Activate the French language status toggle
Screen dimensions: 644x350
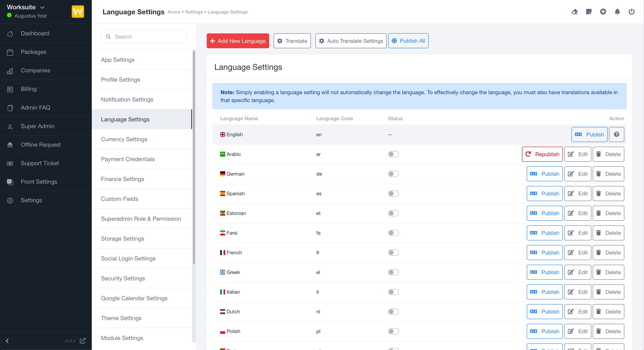pos(393,252)
